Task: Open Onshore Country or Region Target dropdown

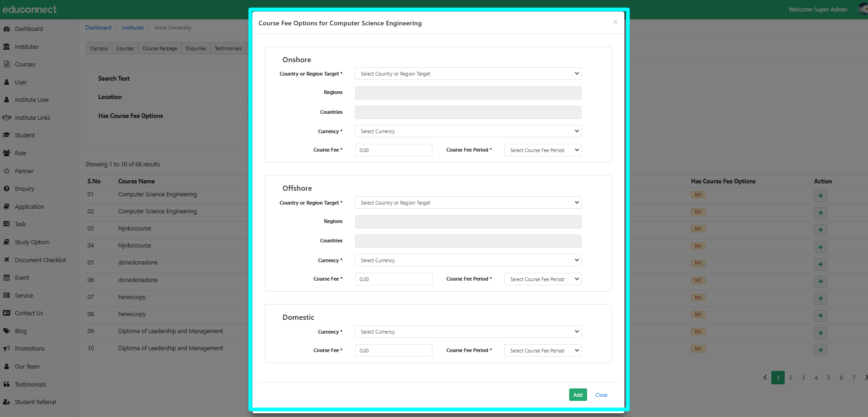Action: 468,74
